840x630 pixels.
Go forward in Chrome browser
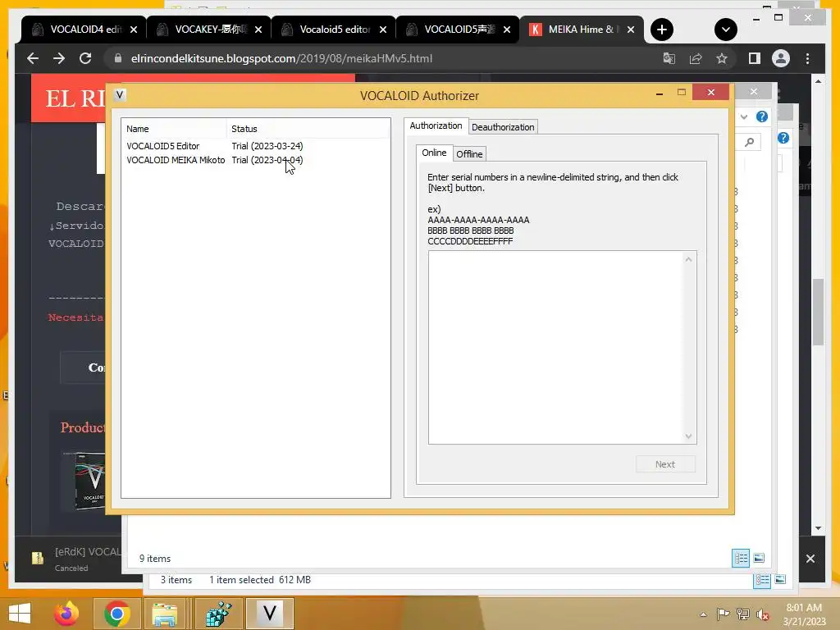[x=59, y=58]
